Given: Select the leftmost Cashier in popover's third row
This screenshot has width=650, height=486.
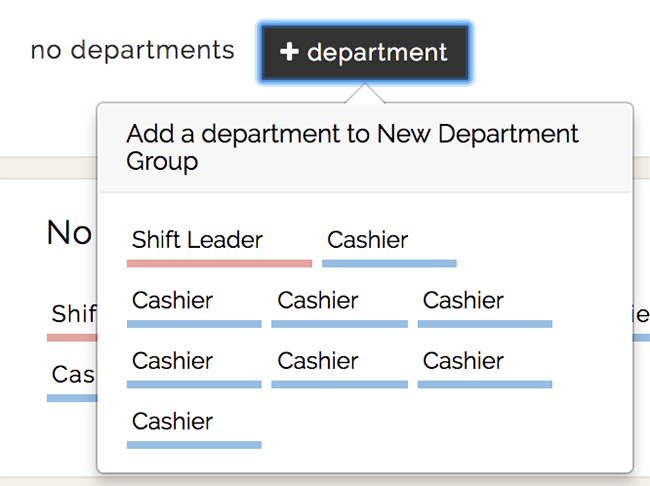Looking at the screenshot, I should click(x=173, y=361).
